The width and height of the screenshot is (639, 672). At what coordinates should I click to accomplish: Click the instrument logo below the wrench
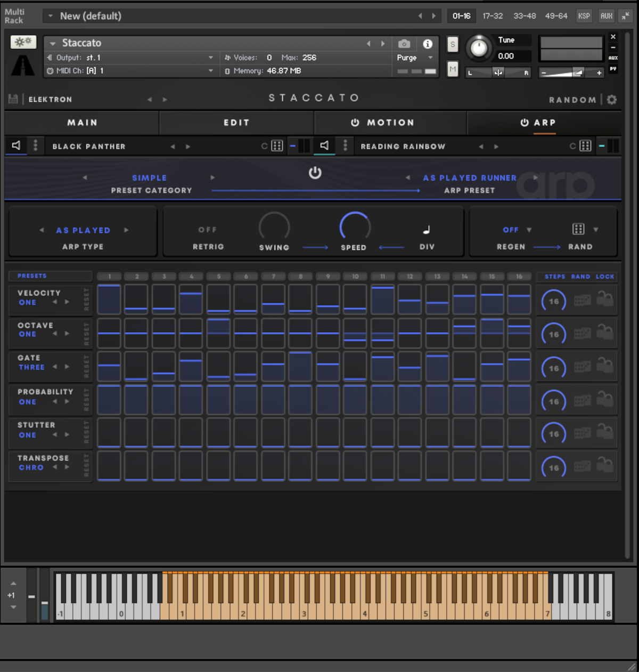coord(23,65)
